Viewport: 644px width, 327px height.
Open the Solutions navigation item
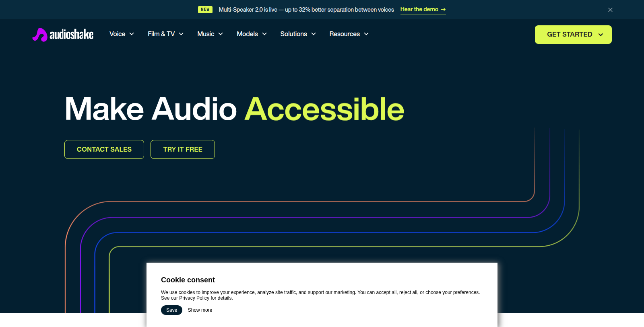pos(293,34)
